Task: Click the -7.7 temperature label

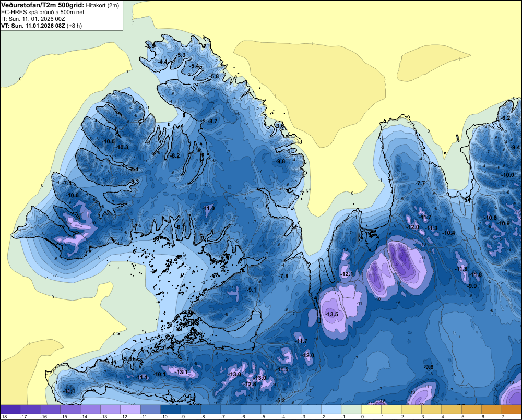Action: (420, 183)
